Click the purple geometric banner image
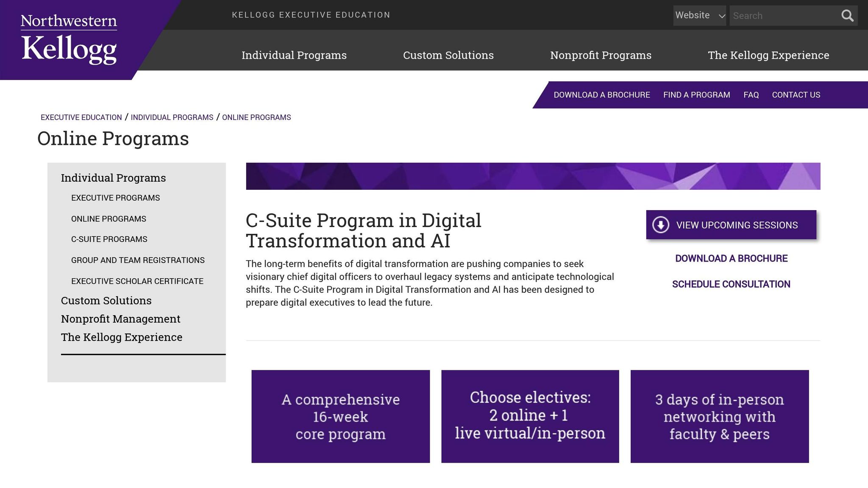The width and height of the screenshot is (868, 488). pos(533,176)
